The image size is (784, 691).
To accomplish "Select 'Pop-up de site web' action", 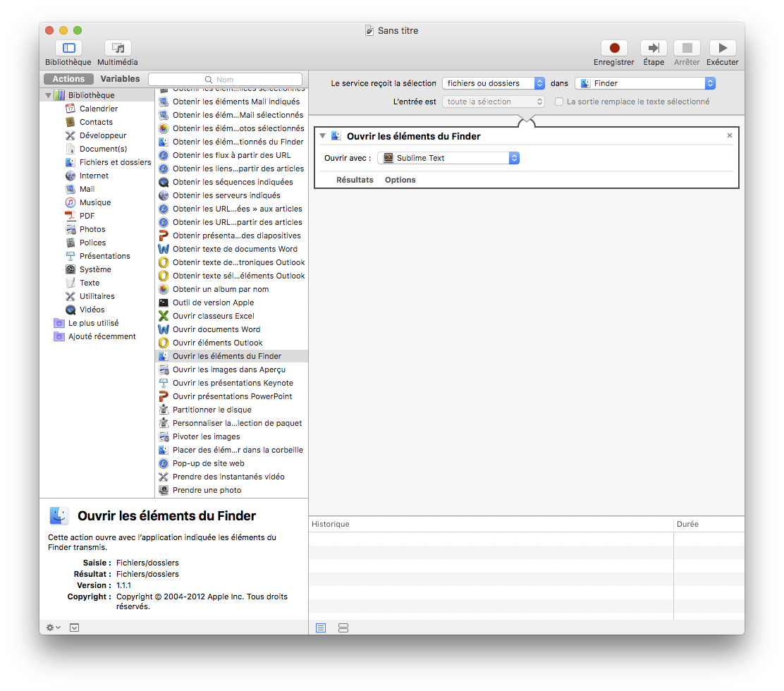I will pyautogui.click(x=231, y=463).
